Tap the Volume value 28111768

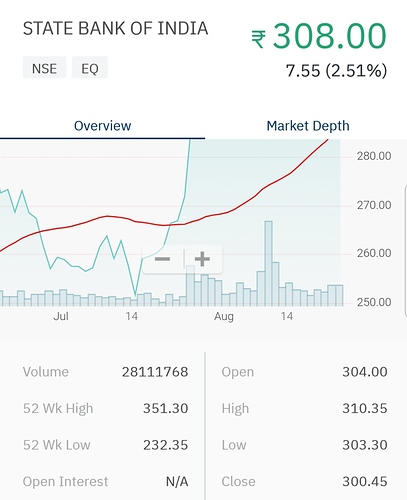tap(155, 372)
